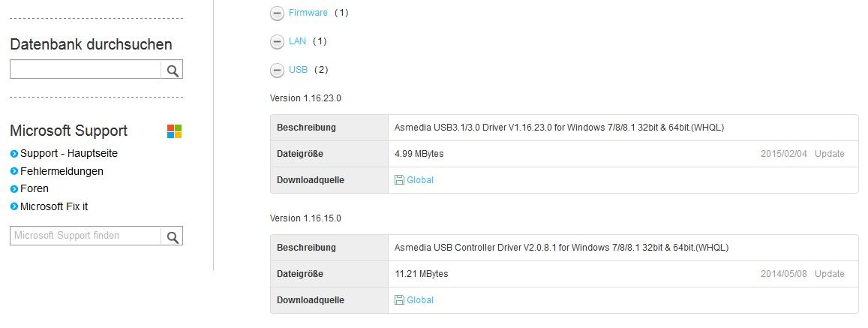The width and height of the screenshot is (868, 328).
Task: Click the save icon for V2.0.8.1 driver download
Action: tap(399, 300)
